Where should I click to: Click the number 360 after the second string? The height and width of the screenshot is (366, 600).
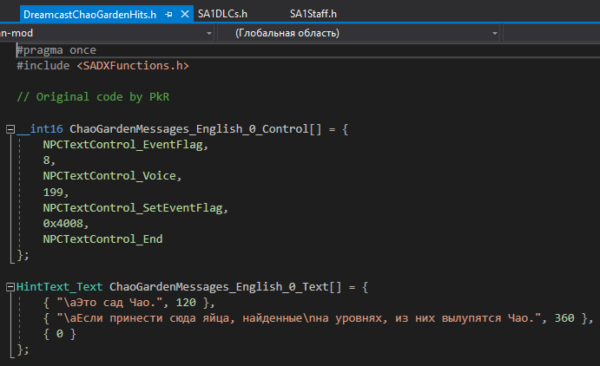click(564, 318)
